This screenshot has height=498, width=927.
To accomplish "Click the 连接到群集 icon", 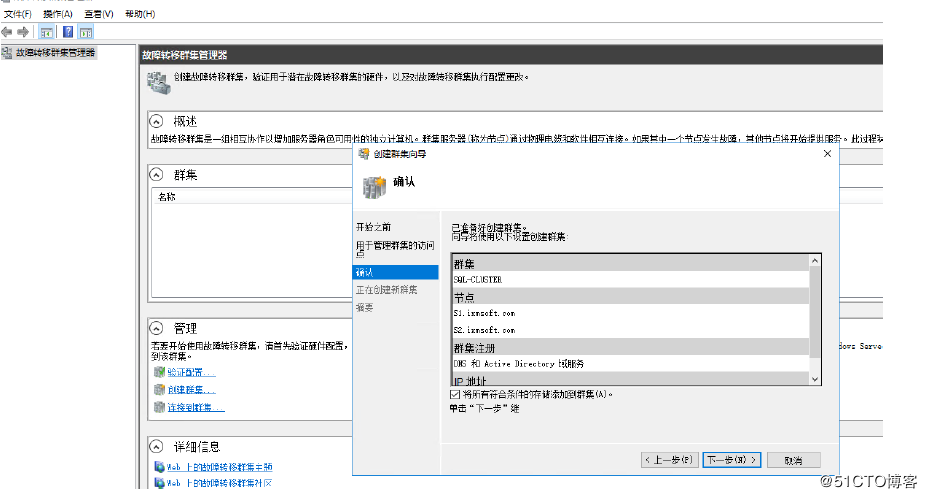I will point(159,407).
